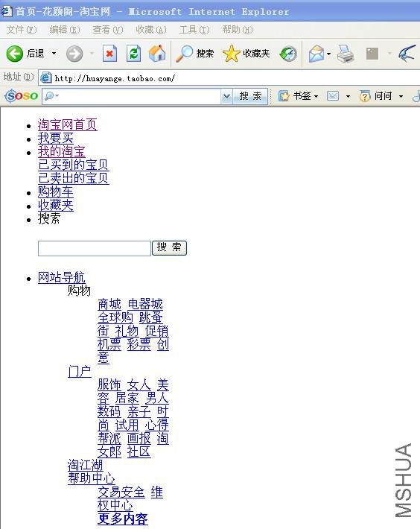This screenshot has height=529, width=420.
Task: Open the 文件(F) menu
Action: click(22, 30)
